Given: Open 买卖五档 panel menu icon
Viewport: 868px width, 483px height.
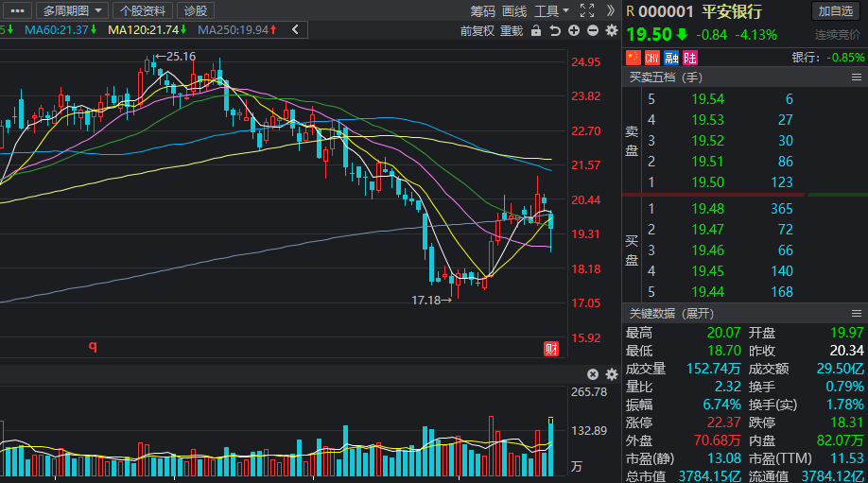Looking at the screenshot, I should [857, 78].
